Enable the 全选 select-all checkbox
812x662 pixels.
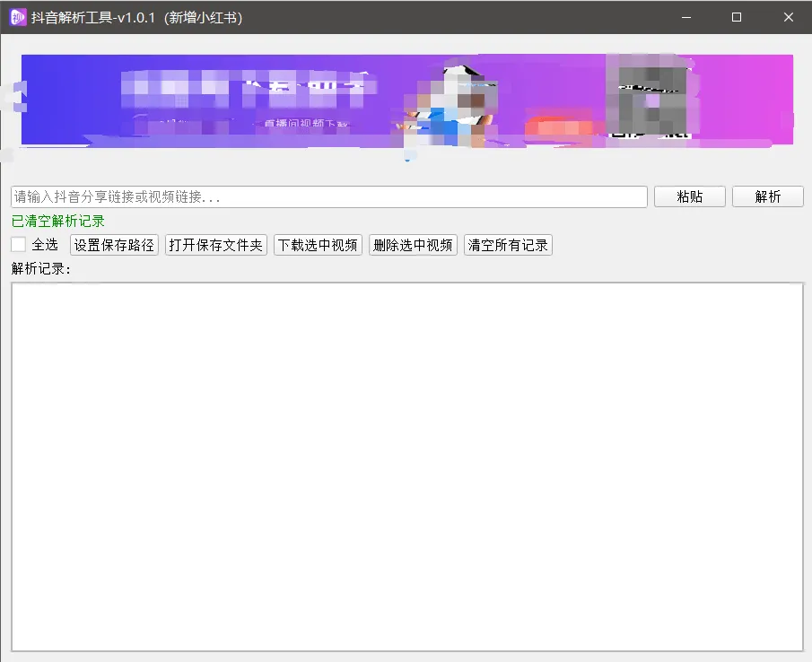(18, 243)
